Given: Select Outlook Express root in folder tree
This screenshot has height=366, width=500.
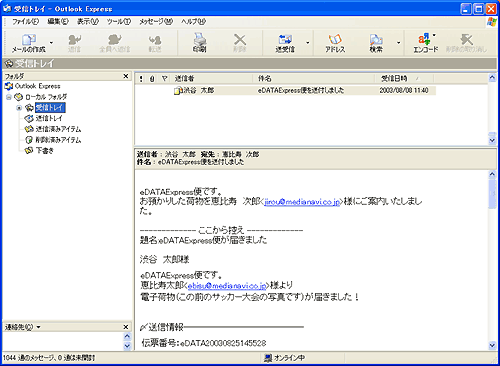Looking at the screenshot, I should (x=37, y=86).
